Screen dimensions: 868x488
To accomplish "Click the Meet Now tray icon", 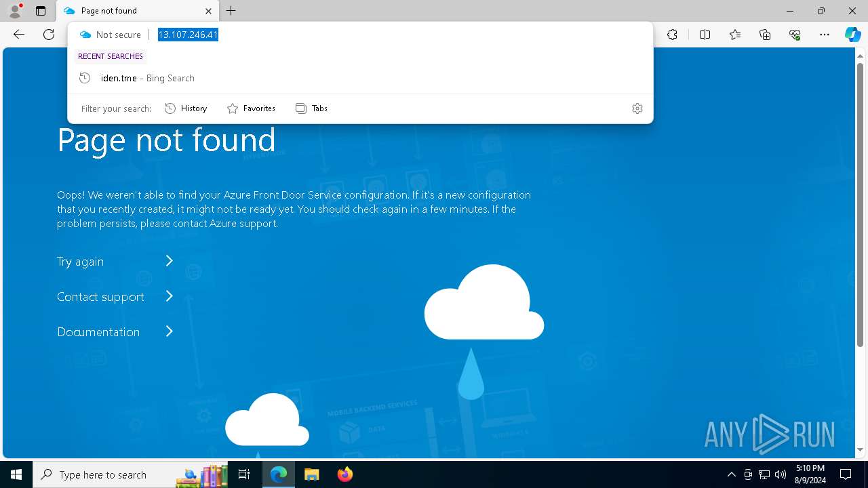I will (748, 474).
